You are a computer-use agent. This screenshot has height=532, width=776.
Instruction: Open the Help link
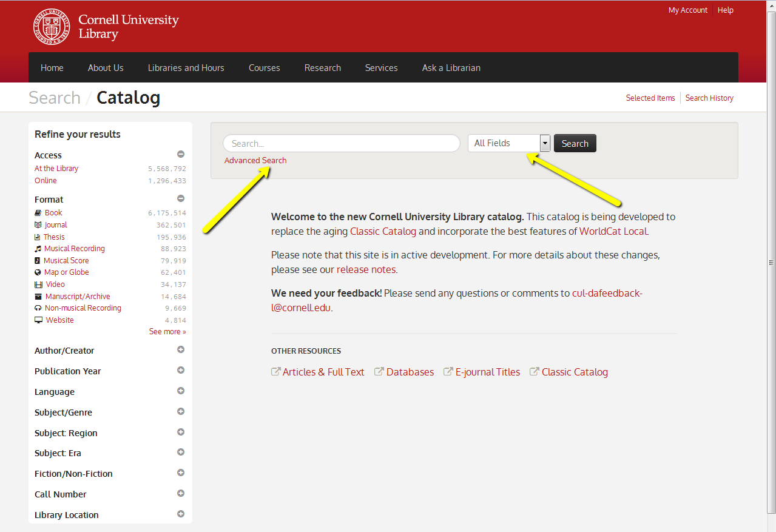(726, 10)
